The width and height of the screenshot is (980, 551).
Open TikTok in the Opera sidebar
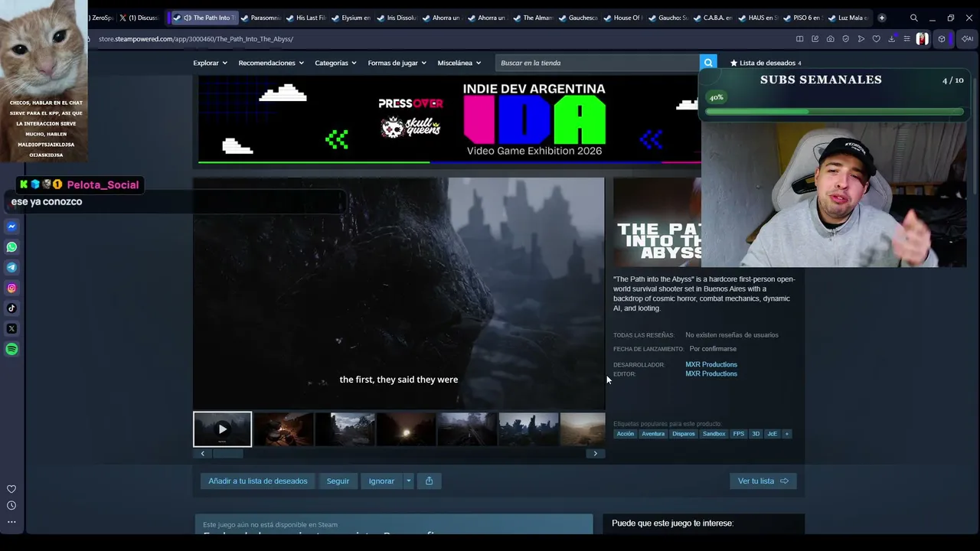pos(11,308)
